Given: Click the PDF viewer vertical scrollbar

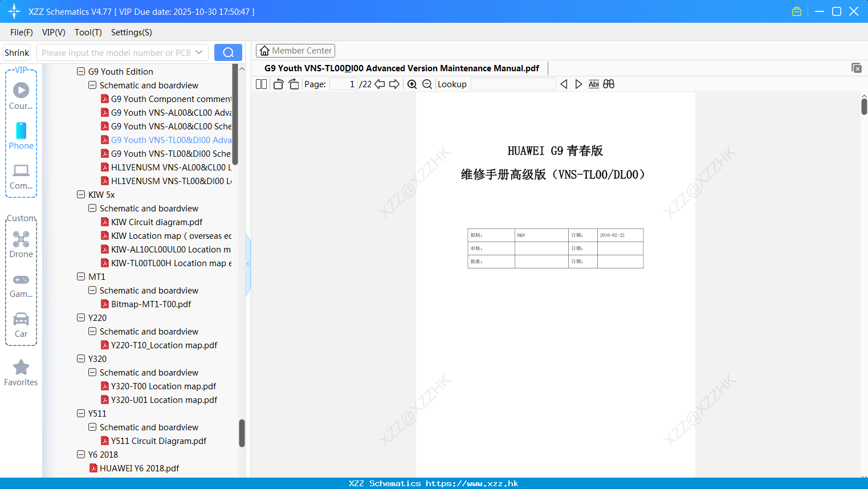Looking at the screenshot, I should 864,106.
